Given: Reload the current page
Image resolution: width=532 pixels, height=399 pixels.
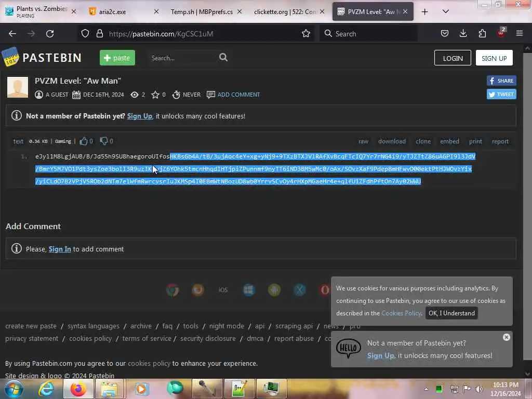Looking at the screenshot, I should [x=50, y=34].
